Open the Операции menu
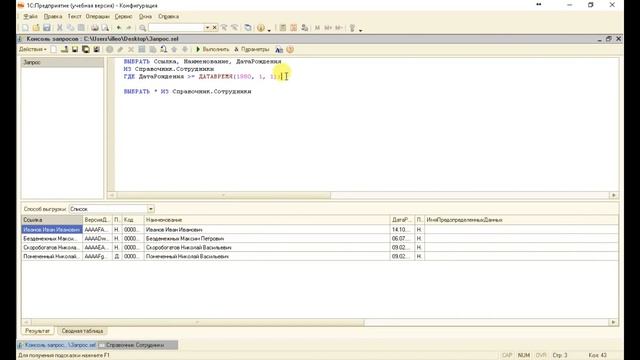640x360 pixels. click(x=98, y=16)
